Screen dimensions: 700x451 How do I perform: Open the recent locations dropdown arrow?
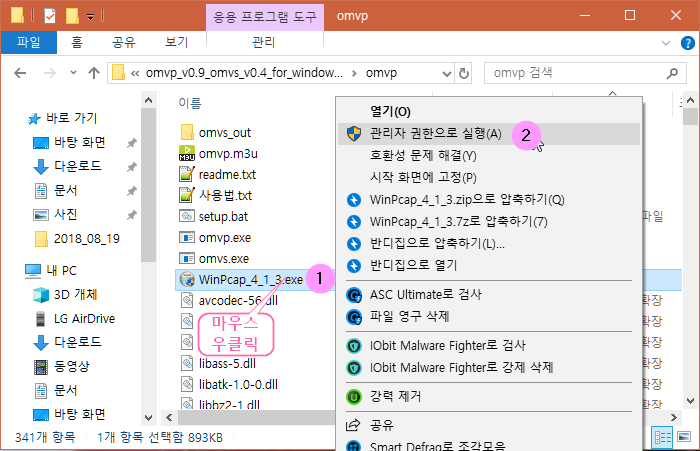pos(73,72)
